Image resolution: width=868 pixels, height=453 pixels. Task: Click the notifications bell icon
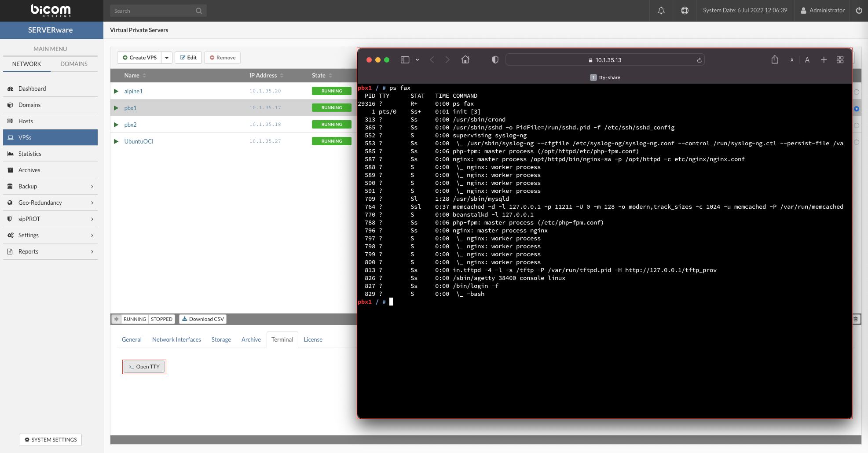pos(661,11)
